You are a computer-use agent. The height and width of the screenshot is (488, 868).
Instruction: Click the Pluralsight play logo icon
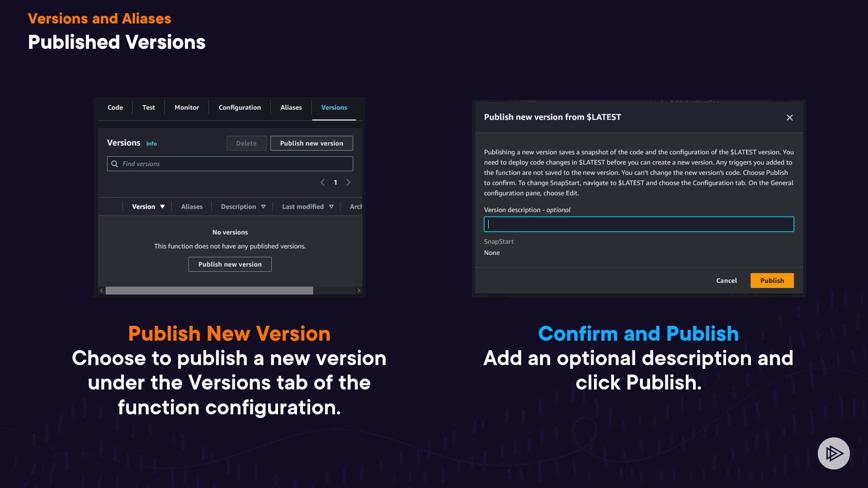[834, 453]
